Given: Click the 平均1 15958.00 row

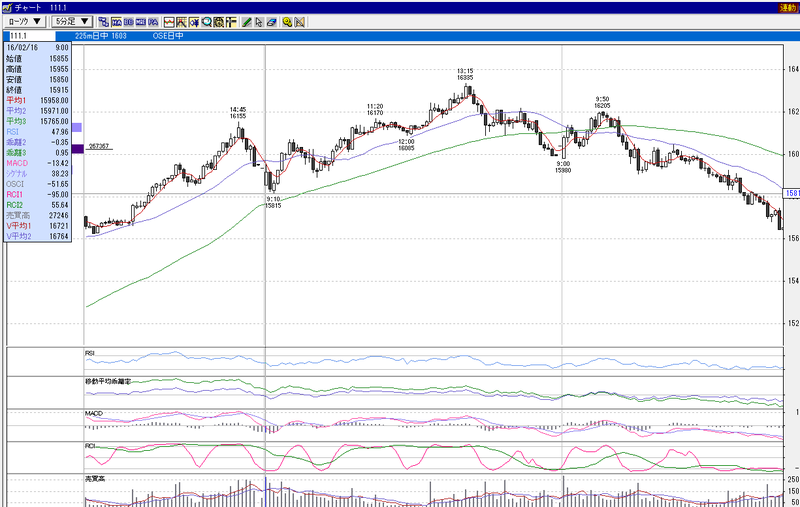Looking at the screenshot, I should click(x=37, y=100).
